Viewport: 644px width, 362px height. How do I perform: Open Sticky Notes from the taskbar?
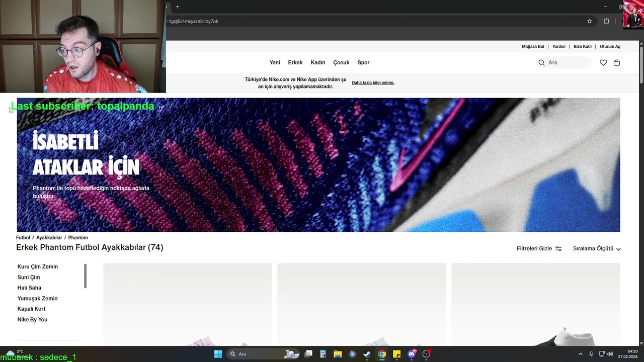coord(396,354)
